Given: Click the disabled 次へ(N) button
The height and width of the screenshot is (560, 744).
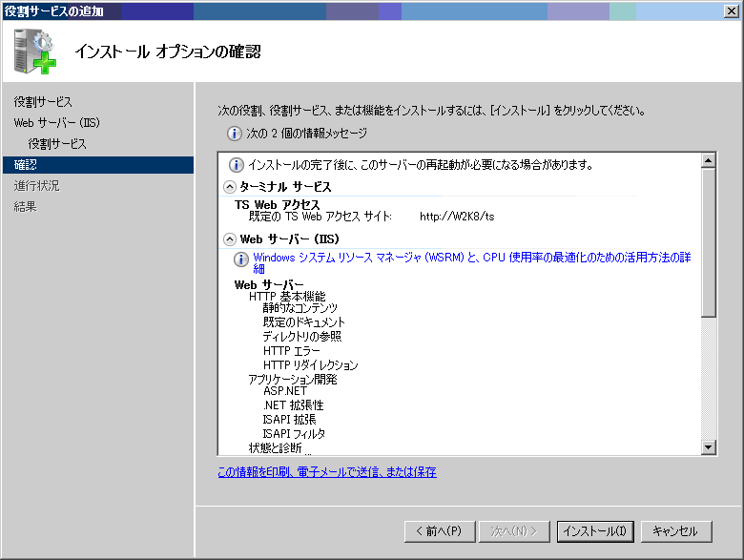Looking at the screenshot, I should click(x=514, y=531).
